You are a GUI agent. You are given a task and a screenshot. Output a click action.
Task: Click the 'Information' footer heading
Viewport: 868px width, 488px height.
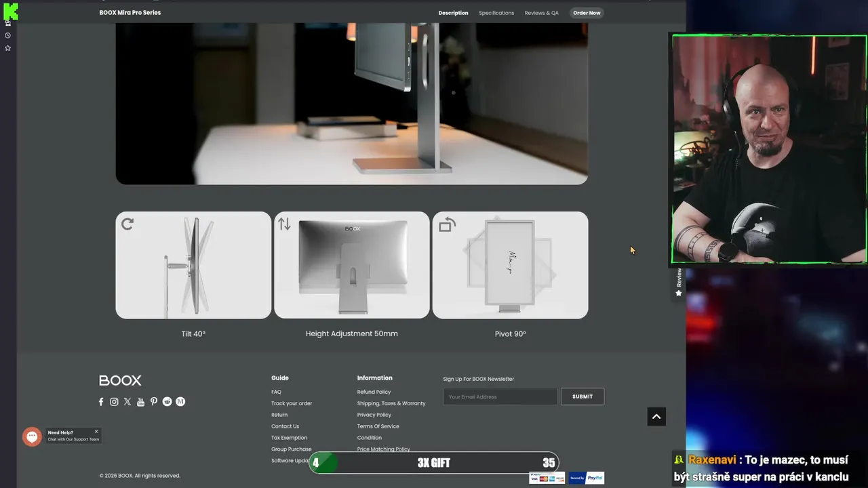pyautogui.click(x=375, y=378)
